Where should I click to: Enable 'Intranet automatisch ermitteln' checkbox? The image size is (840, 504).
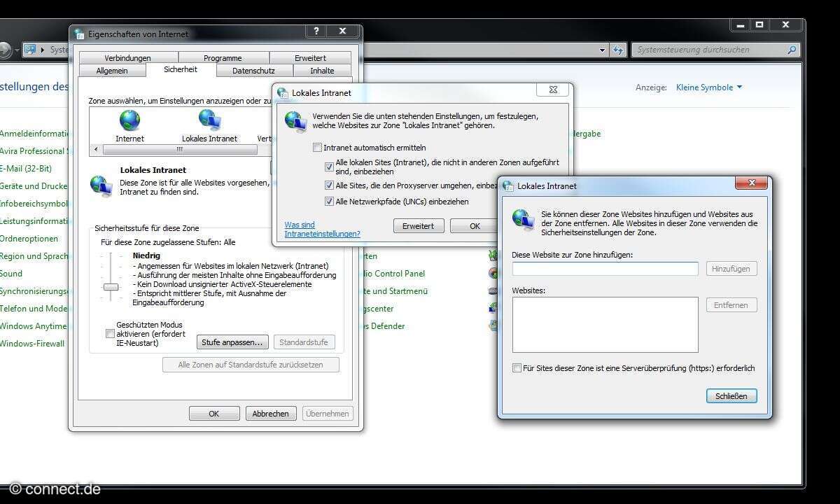click(x=318, y=148)
